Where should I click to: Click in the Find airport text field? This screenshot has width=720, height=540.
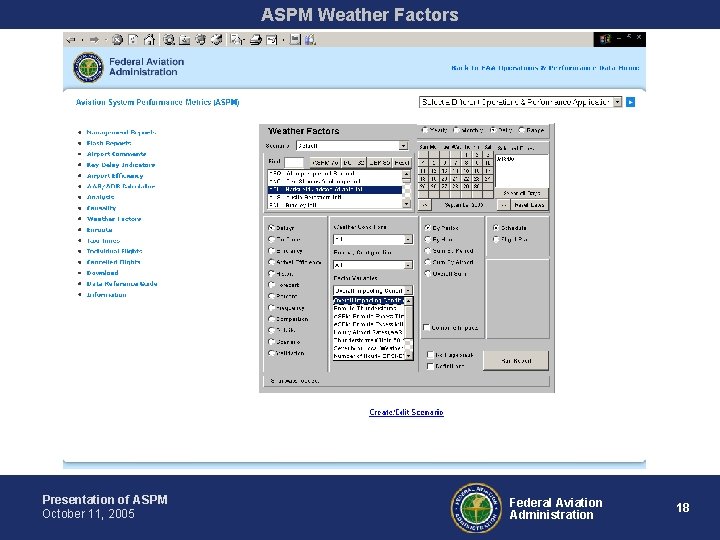[294, 163]
